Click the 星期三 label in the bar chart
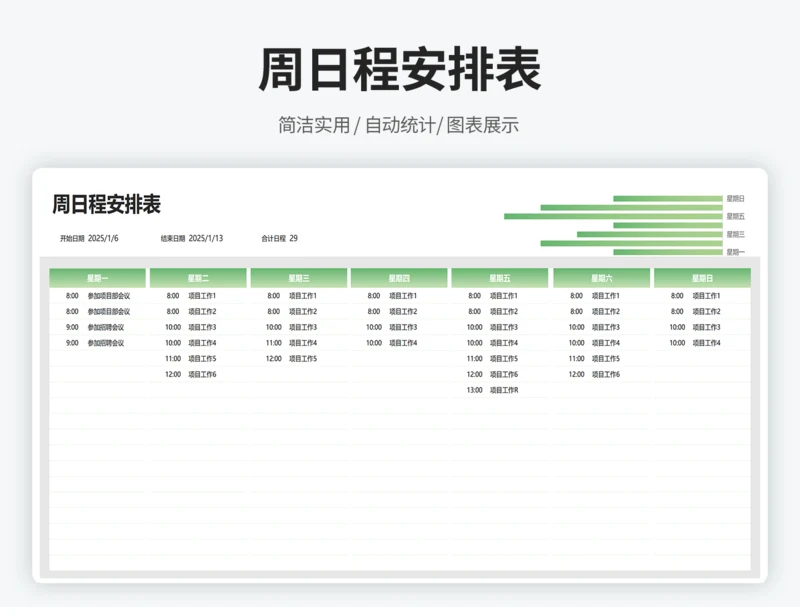Image resolution: width=800 pixels, height=616 pixels. pos(735,234)
